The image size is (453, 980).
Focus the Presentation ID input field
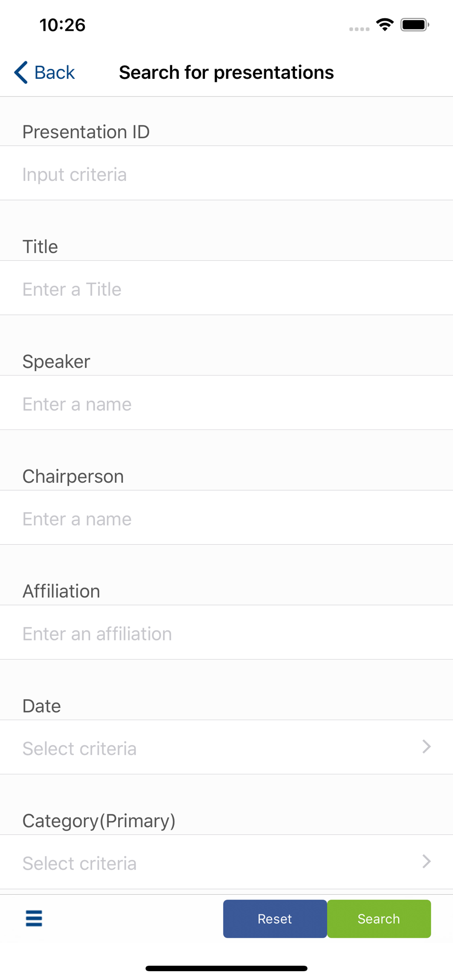[226, 174]
